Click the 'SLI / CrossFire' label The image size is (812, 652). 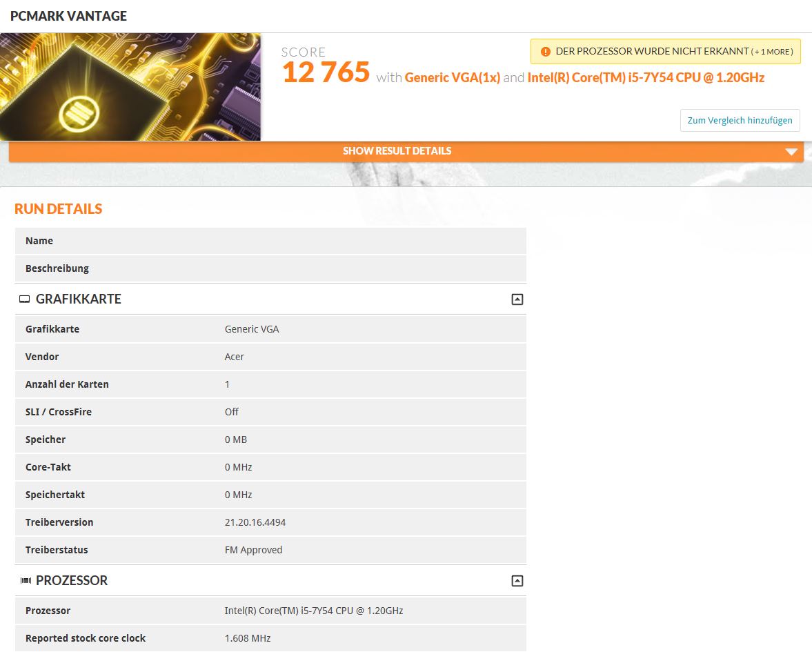[x=59, y=412]
